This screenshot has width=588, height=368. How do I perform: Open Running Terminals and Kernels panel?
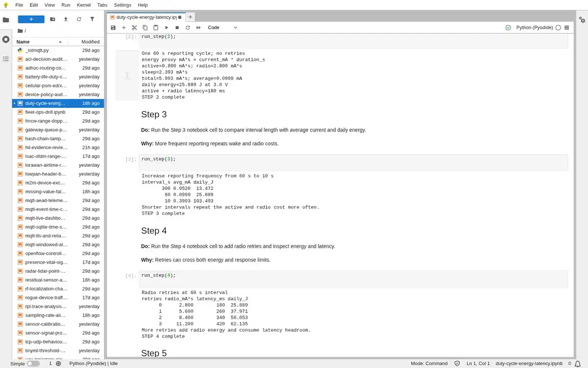pyautogui.click(x=6, y=39)
